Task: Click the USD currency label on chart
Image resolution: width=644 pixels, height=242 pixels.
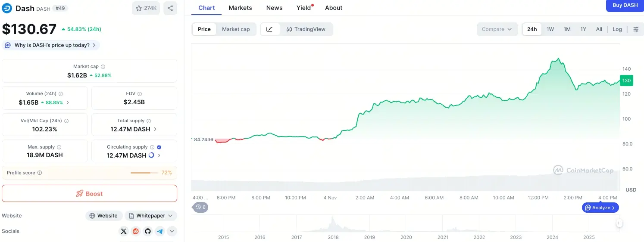Action: point(631,189)
